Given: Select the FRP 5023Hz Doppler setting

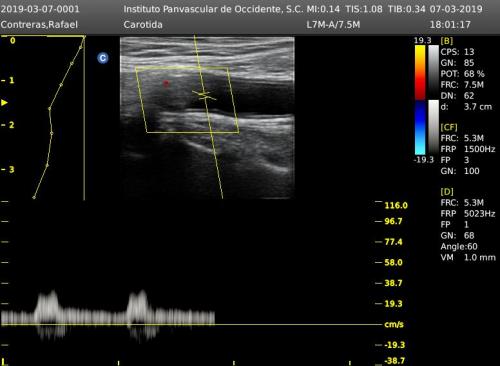Looking at the screenshot, I should pyautogui.click(x=468, y=214).
